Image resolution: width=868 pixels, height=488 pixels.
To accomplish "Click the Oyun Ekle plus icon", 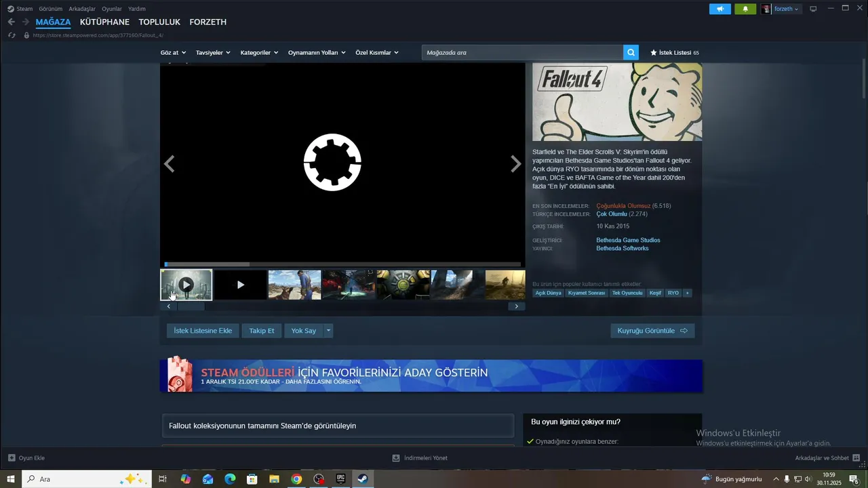I will [x=12, y=457].
